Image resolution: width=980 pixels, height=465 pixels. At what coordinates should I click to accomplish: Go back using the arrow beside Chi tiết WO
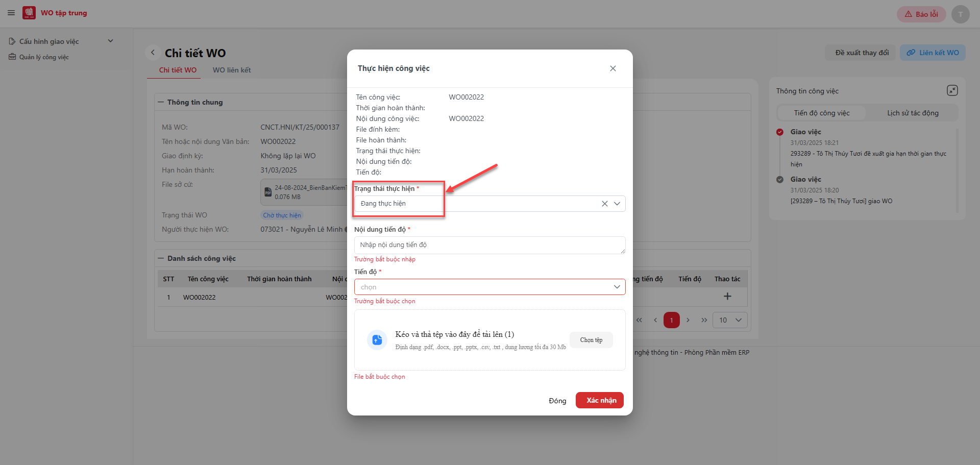pyautogui.click(x=153, y=53)
